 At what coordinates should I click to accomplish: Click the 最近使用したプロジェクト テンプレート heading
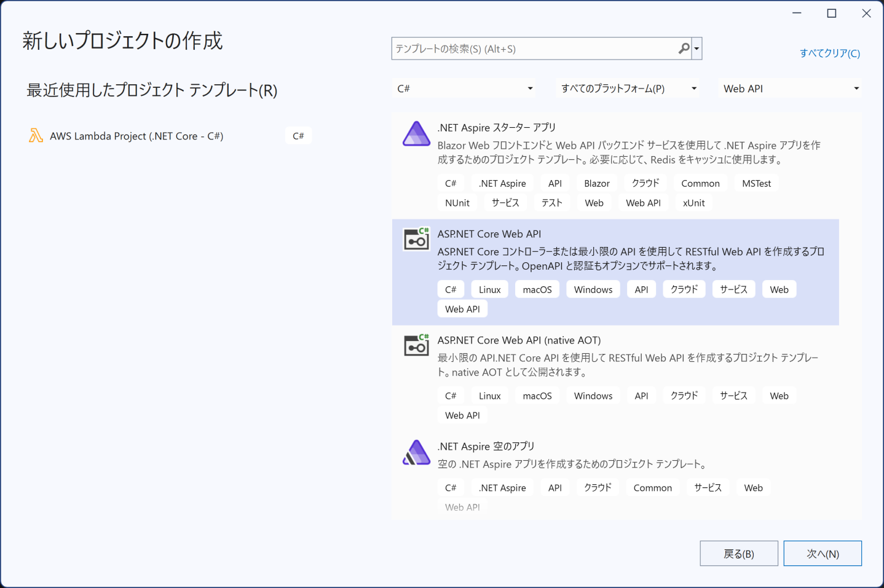click(152, 90)
